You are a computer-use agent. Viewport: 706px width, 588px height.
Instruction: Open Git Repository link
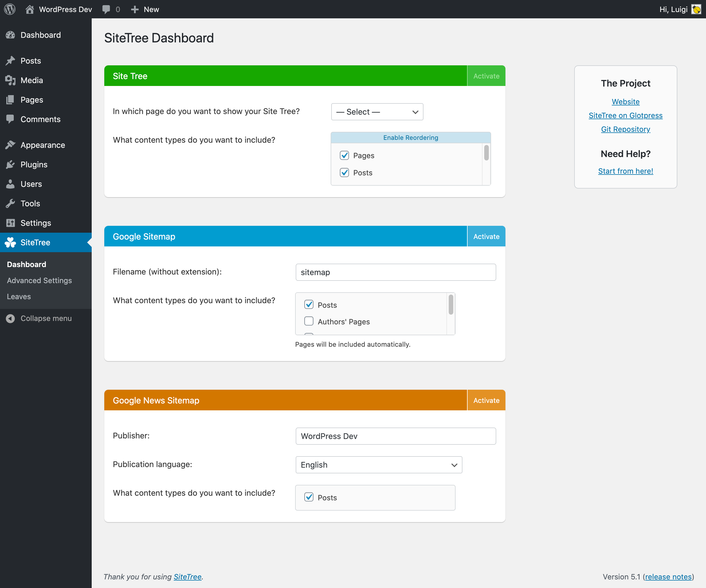point(625,129)
